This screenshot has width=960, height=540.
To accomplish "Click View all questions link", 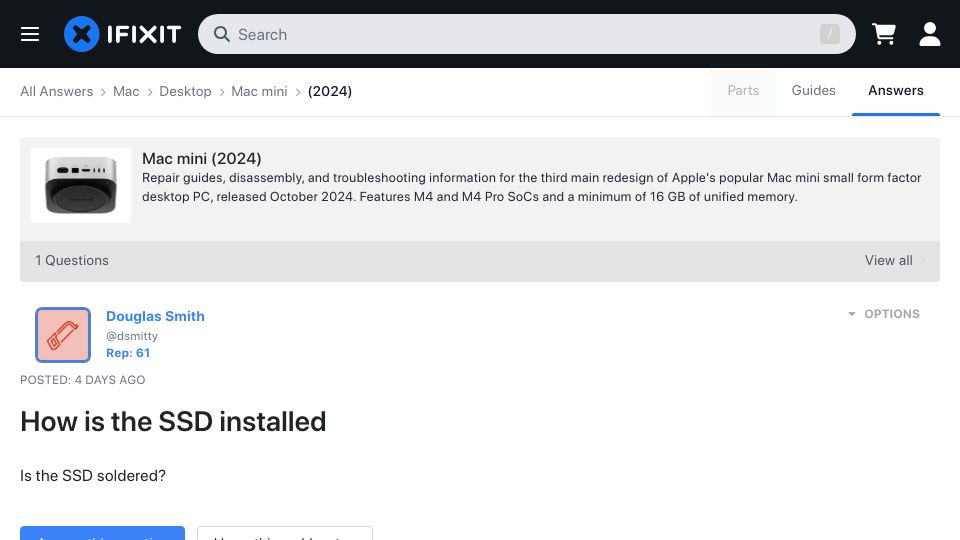I will pyautogui.click(x=894, y=260).
